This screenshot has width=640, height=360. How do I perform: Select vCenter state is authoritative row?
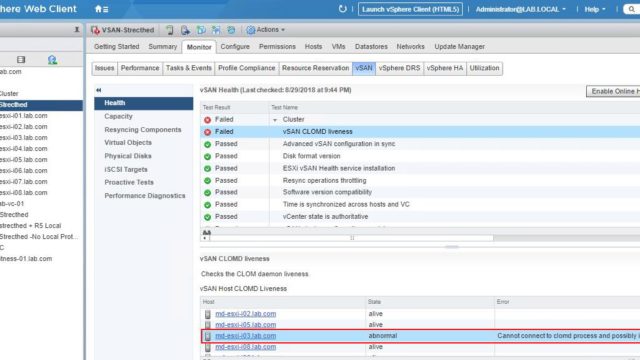(420, 217)
